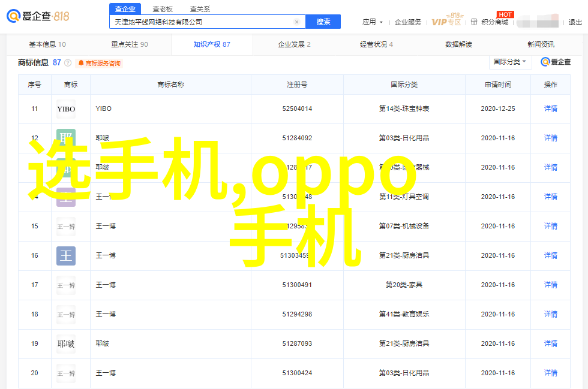The image size is (588, 389).
Task: View row 15 王一博 trademark thumbnail
Action: point(66,227)
